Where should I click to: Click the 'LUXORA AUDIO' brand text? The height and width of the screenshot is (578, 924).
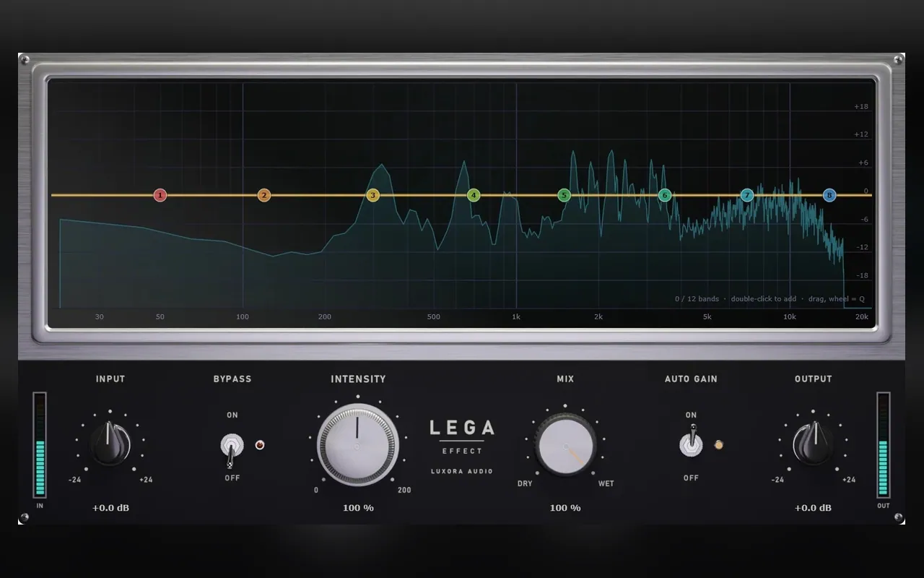tap(462, 472)
